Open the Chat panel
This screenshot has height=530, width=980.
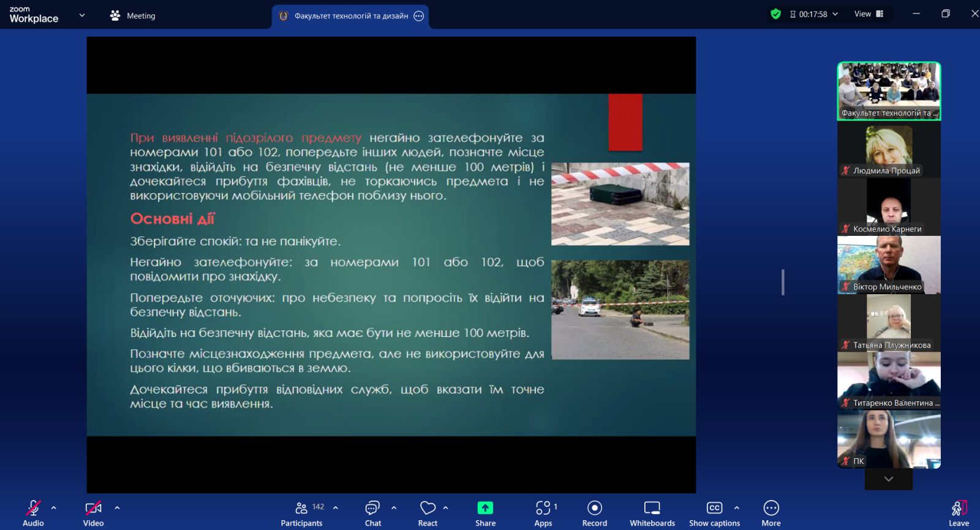pyautogui.click(x=372, y=513)
